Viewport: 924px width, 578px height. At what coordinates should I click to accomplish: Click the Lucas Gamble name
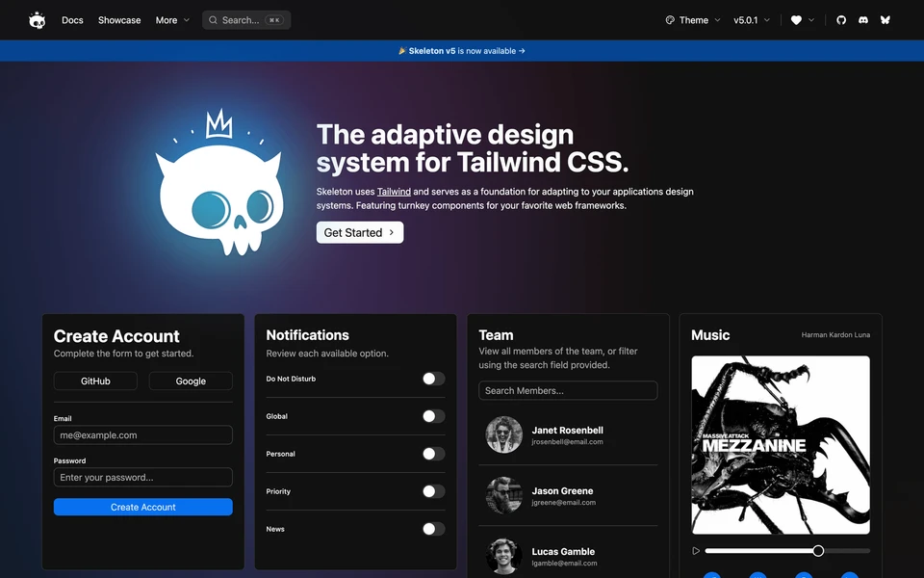pyautogui.click(x=563, y=551)
